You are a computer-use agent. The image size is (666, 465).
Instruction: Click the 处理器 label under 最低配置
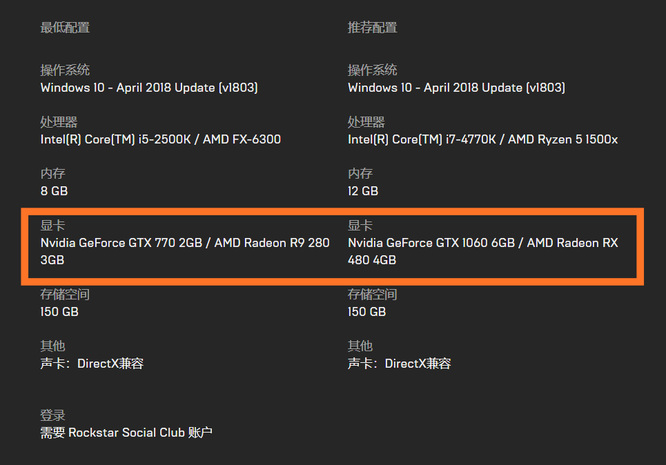pyautogui.click(x=59, y=122)
